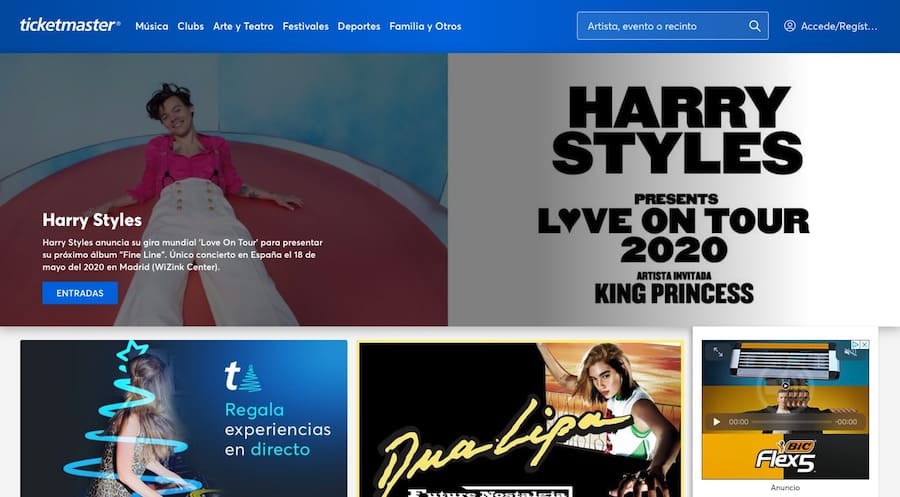Screen dimensions: 900x497
Task: Open the Música menu
Action: point(151,26)
